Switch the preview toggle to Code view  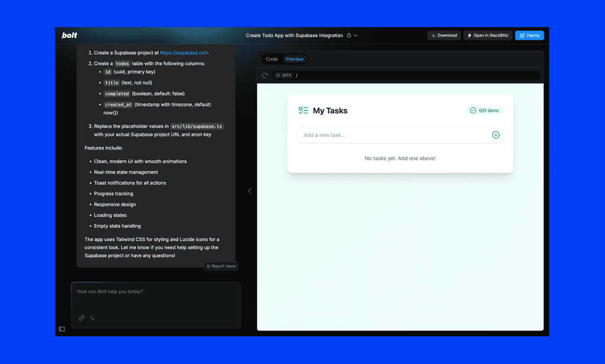(271, 59)
